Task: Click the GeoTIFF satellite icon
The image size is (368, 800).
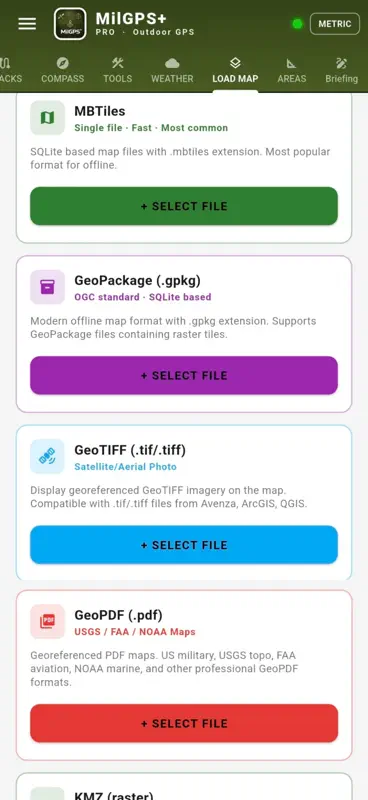Action: (47, 457)
